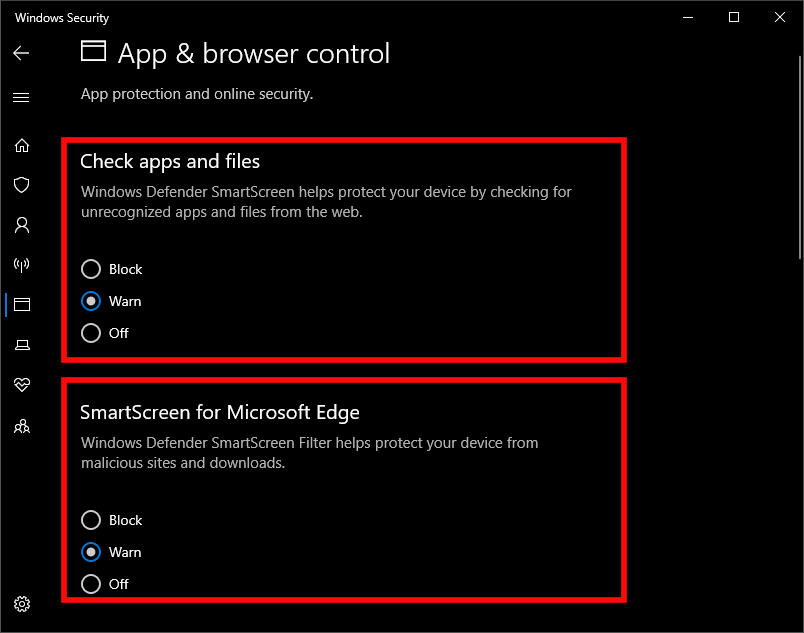Open Device performance & health heart icon
The width and height of the screenshot is (804, 633).
[21, 385]
